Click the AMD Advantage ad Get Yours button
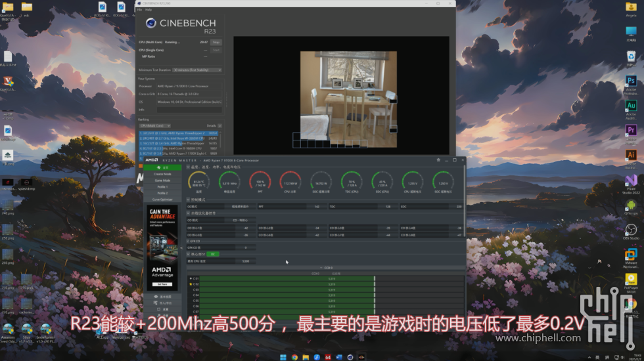 pyautogui.click(x=162, y=284)
